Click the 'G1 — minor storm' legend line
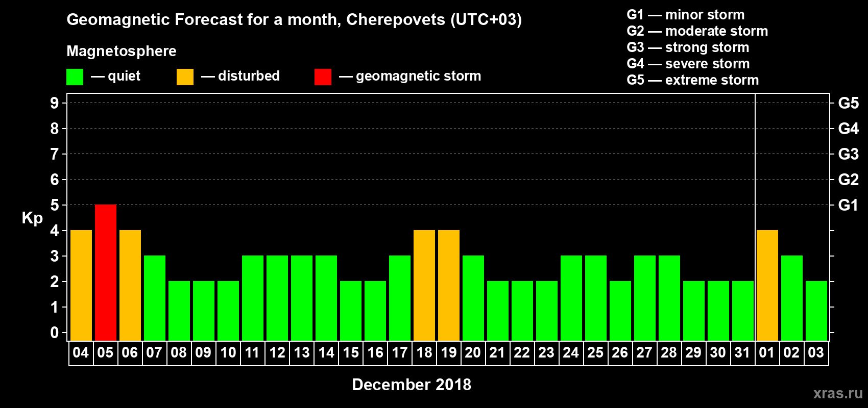The width and height of the screenshot is (868, 408). tap(686, 15)
